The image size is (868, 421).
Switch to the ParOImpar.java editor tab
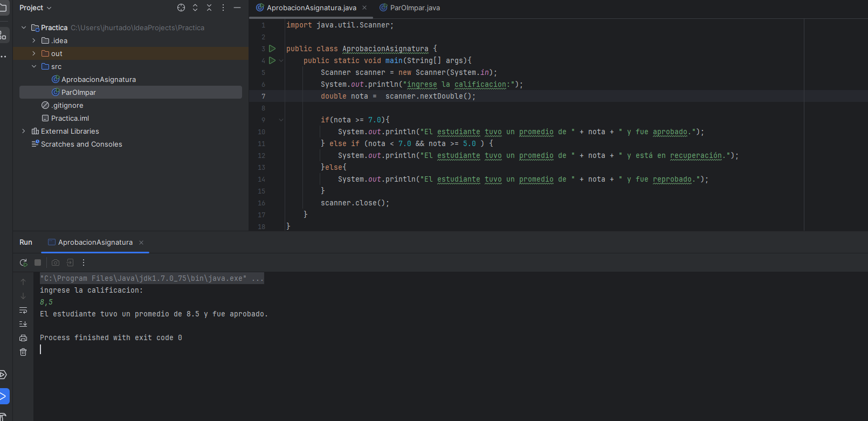tap(415, 8)
